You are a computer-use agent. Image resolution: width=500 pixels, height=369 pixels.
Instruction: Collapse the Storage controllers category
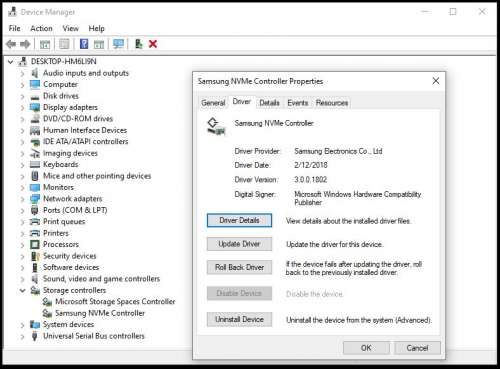22,290
